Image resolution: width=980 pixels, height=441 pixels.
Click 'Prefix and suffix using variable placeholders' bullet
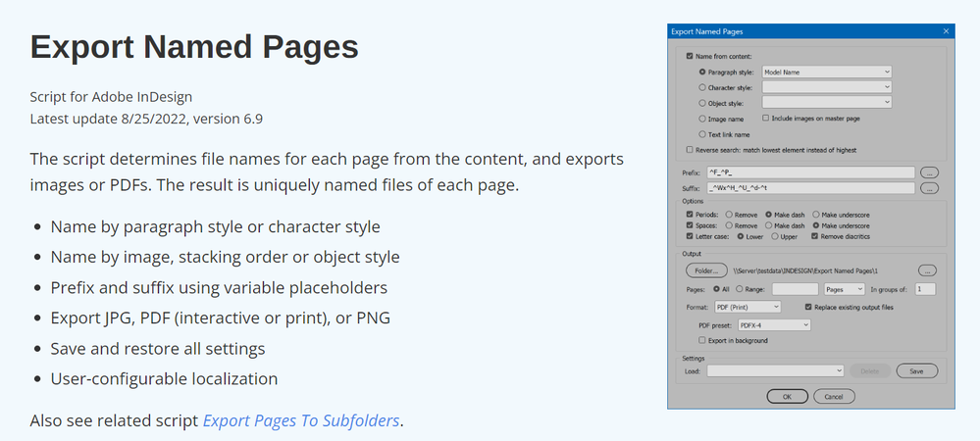tap(219, 287)
